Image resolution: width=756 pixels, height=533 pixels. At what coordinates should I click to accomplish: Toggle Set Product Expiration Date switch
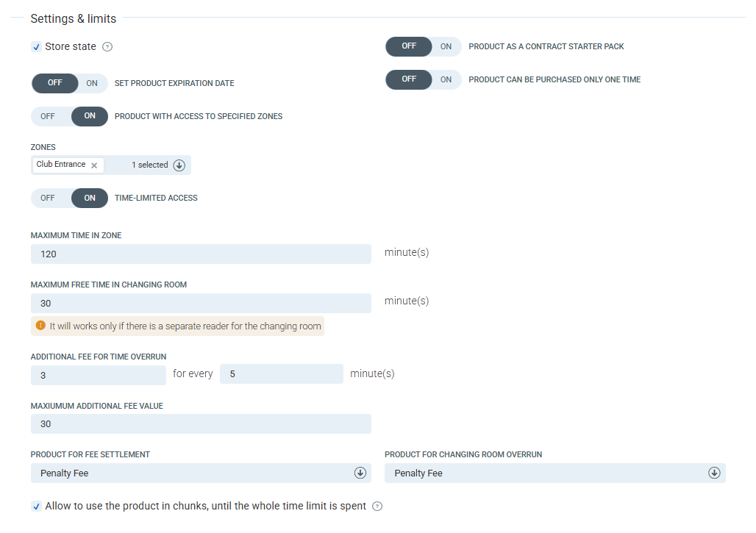[91, 83]
